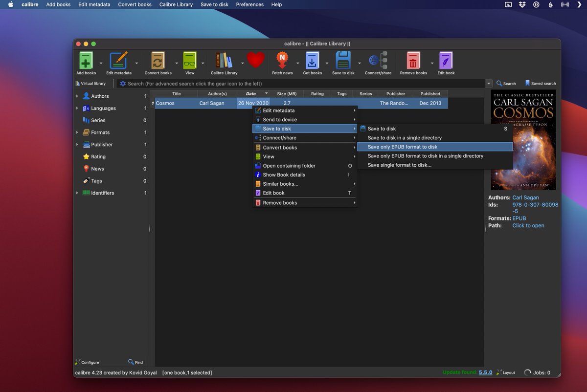Viewport: 587px width, 392px height.
Task: Open the Add books dropdown arrow
Action: (x=101, y=63)
